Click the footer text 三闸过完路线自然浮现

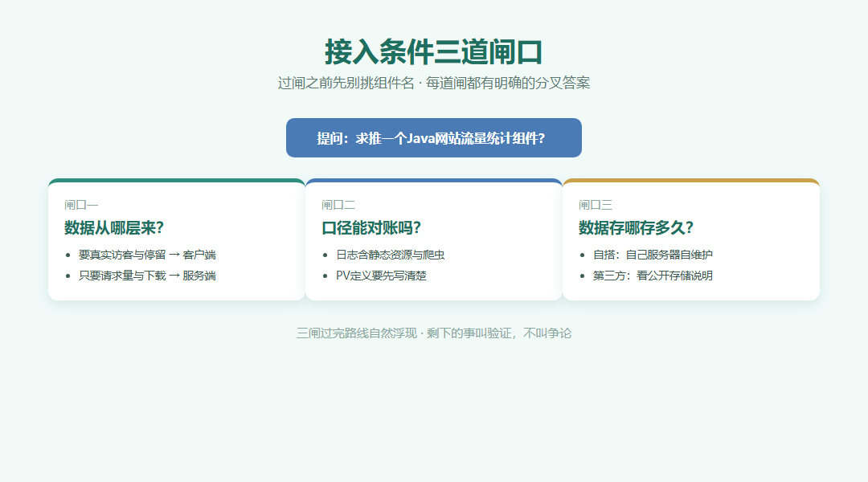pos(357,333)
